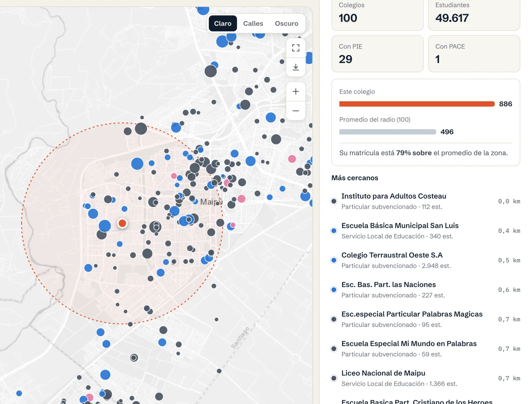
Task: Click the Con PACE 1 card
Action: tap(474, 53)
